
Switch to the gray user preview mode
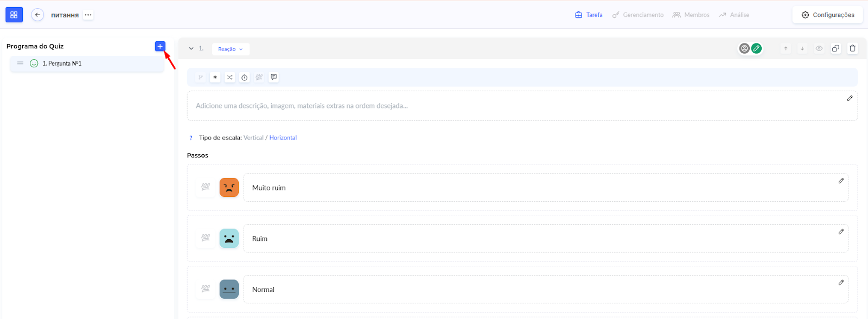tap(744, 48)
